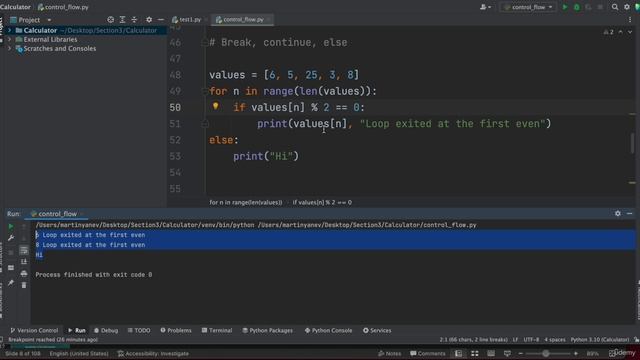Viewport: 640px width, 360px height.
Task: Rerun control_flow in Run panel
Action: (x=11, y=226)
